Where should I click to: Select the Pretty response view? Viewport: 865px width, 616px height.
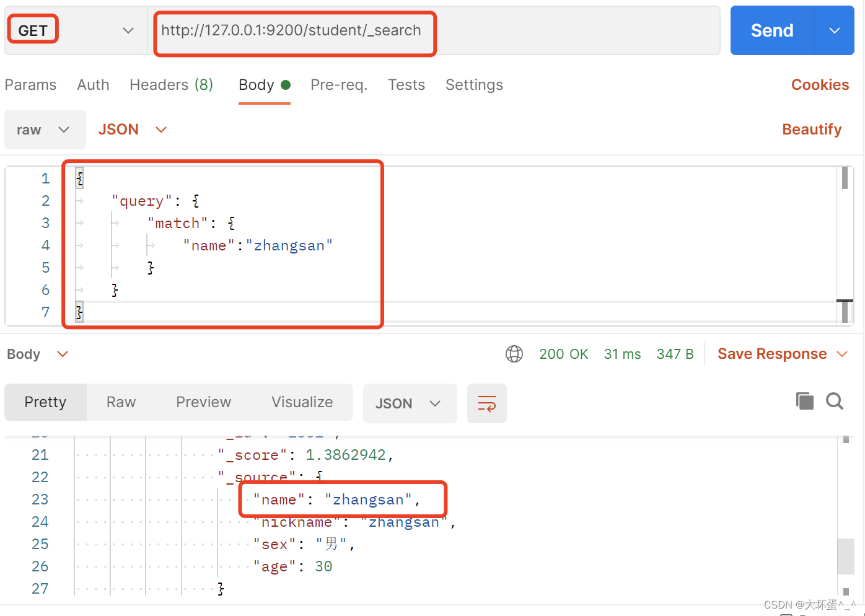(45, 402)
